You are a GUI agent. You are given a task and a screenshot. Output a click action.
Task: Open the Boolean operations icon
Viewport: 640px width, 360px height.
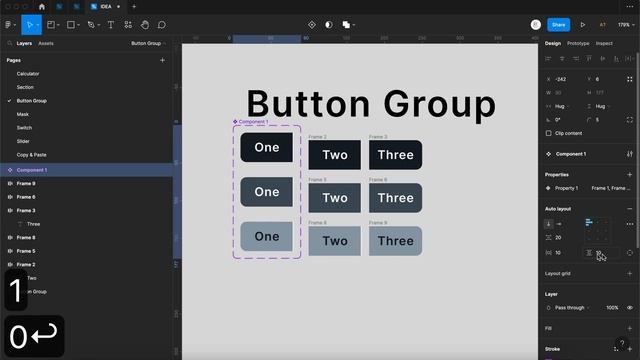346,25
